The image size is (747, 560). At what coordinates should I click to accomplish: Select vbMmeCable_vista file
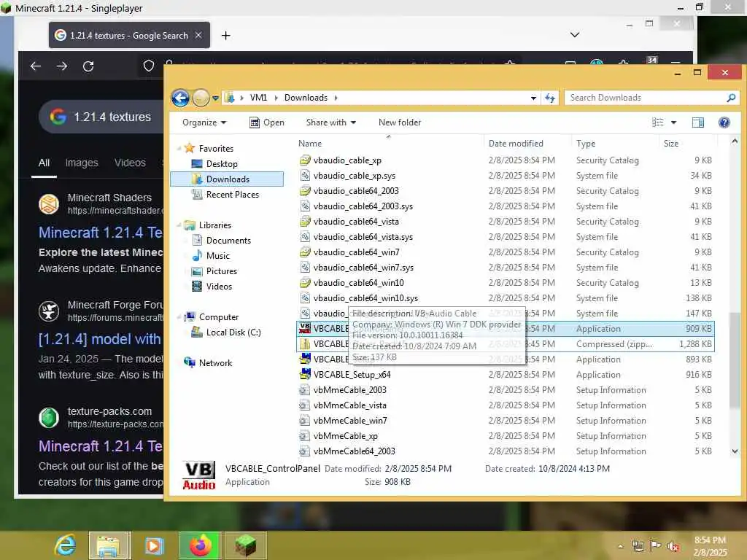click(x=349, y=405)
